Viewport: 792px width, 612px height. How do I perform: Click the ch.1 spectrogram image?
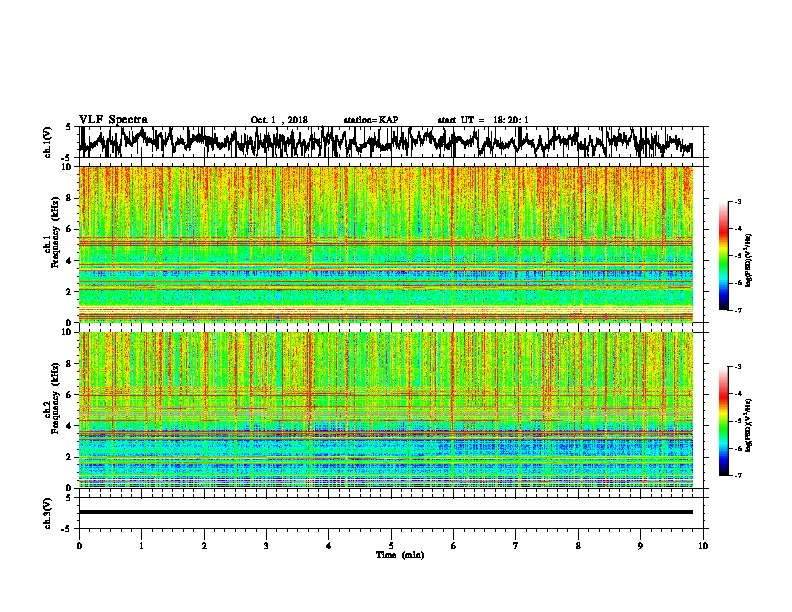click(385, 244)
